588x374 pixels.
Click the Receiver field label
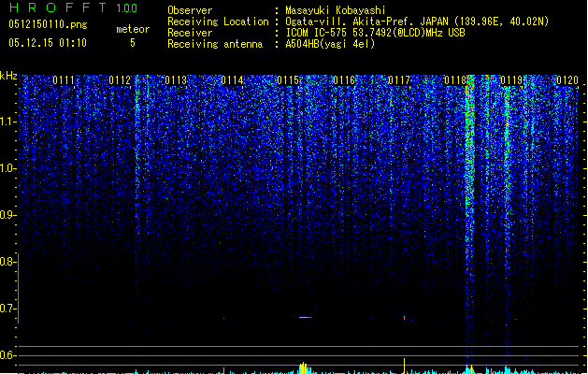[190, 33]
